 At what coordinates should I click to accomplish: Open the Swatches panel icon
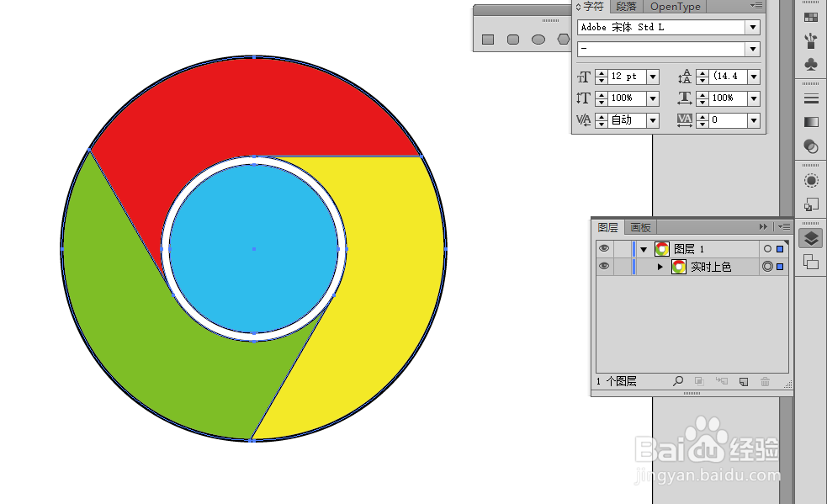point(811,18)
